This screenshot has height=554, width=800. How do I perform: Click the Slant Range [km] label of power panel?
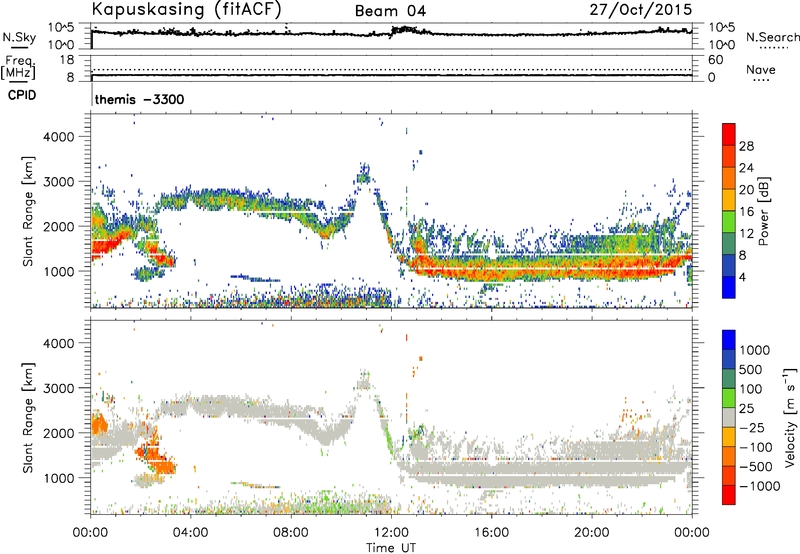tap(28, 211)
